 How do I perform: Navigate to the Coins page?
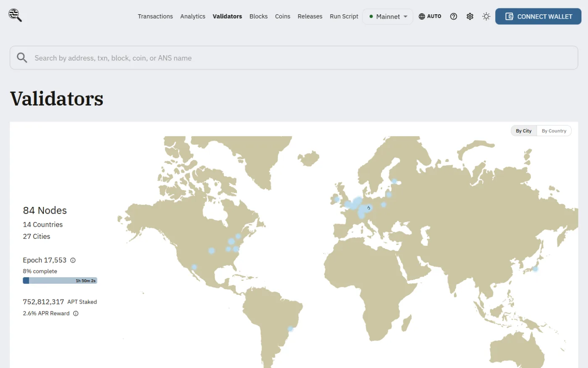283,16
